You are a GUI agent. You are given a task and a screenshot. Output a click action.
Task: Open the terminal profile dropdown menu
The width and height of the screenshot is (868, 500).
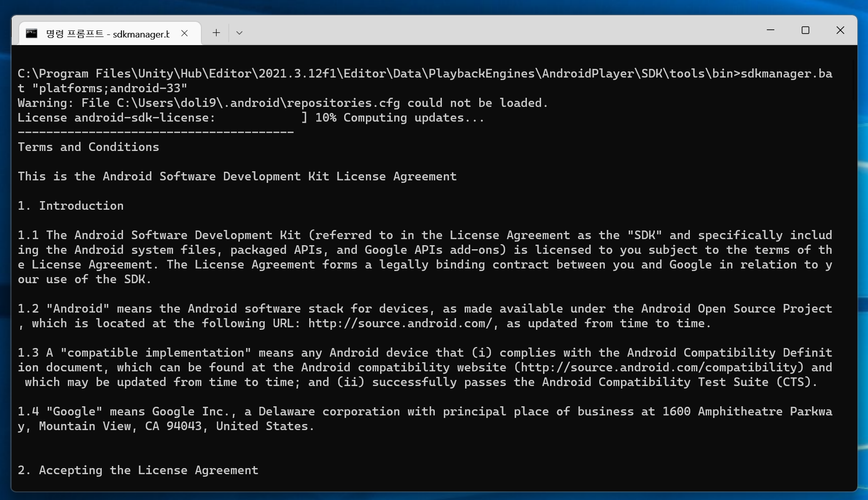pyautogui.click(x=239, y=33)
